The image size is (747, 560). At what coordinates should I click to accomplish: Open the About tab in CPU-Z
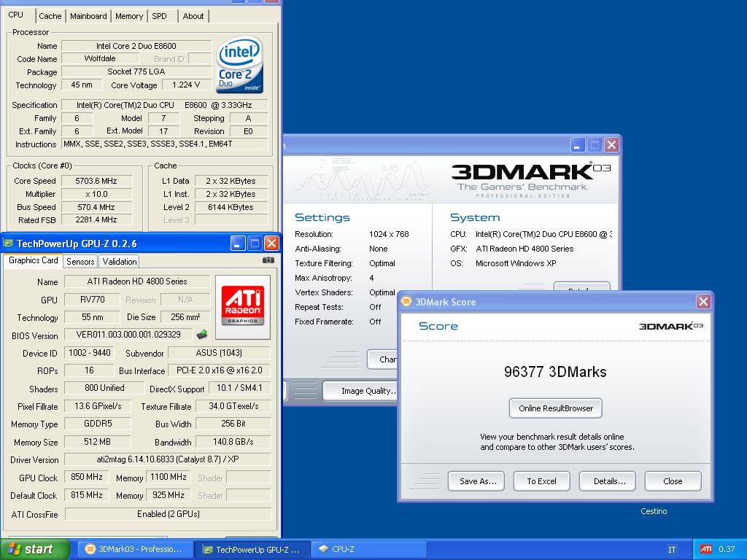(193, 16)
